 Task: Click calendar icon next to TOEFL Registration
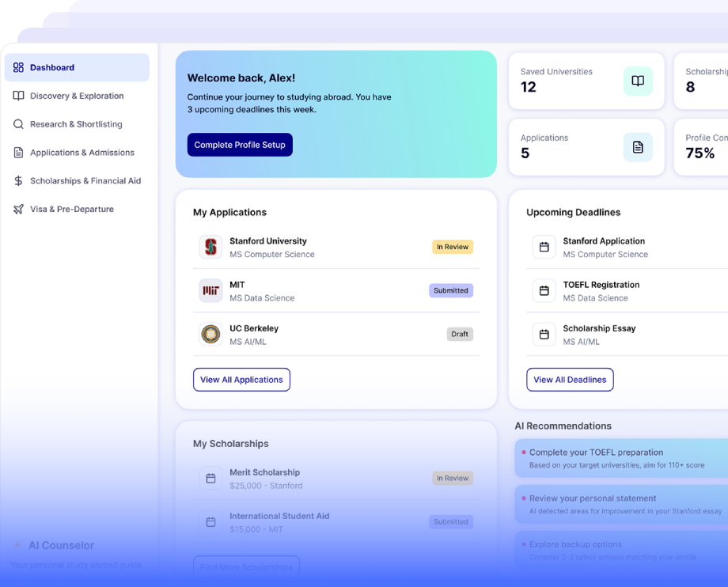click(544, 290)
